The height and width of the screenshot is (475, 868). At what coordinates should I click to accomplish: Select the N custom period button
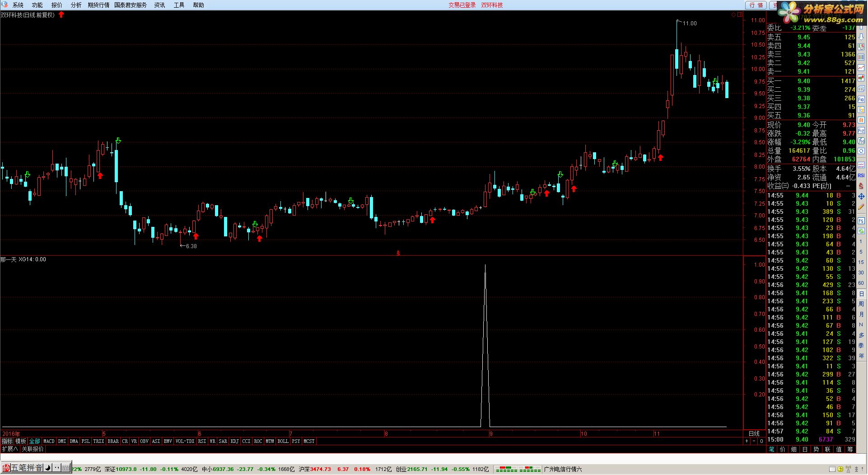[x=861, y=325]
